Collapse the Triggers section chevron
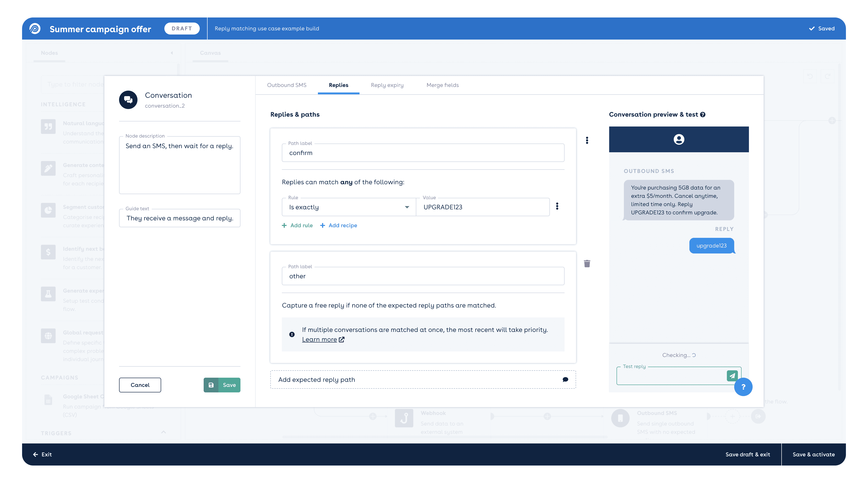This screenshot has width=868, height=489. 163,432
